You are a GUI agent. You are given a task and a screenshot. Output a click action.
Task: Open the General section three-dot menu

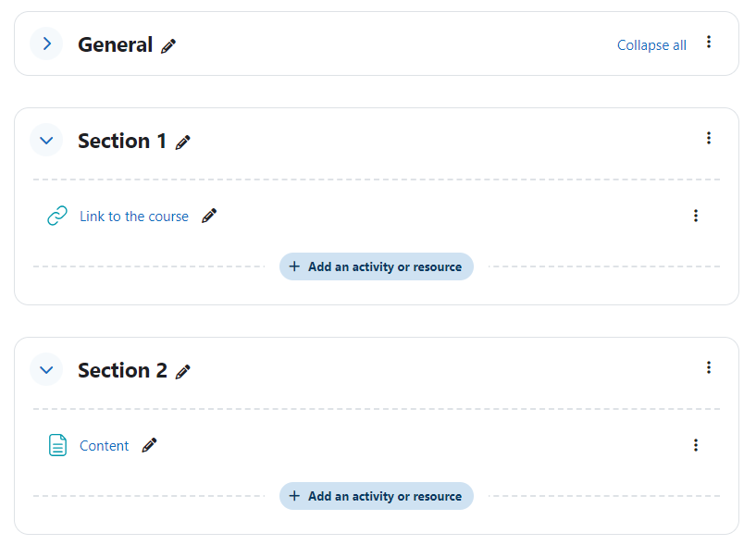(x=708, y=42)
